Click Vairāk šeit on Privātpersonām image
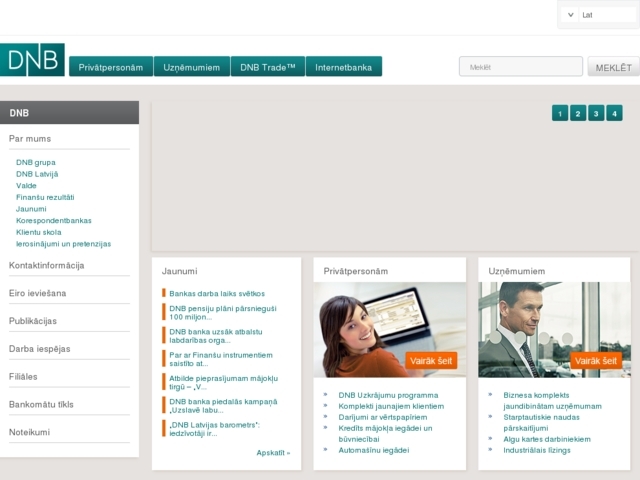Image resolution: width=640 pixels, height=480 pixels. 431,361
